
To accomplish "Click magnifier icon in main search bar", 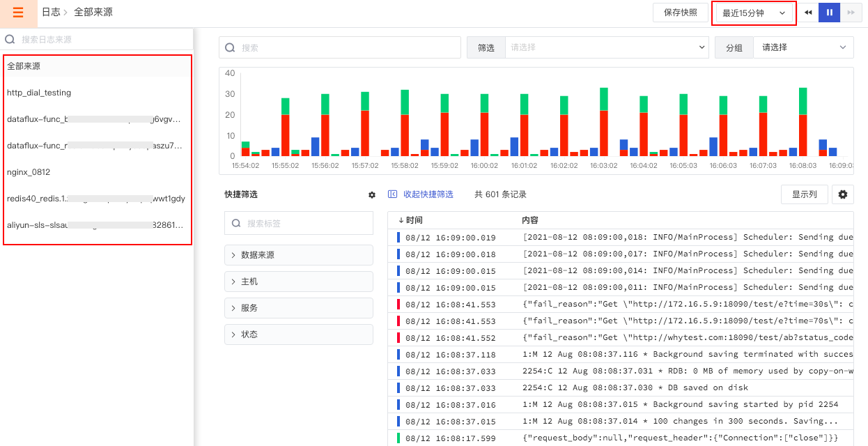I will click(230, 48).
